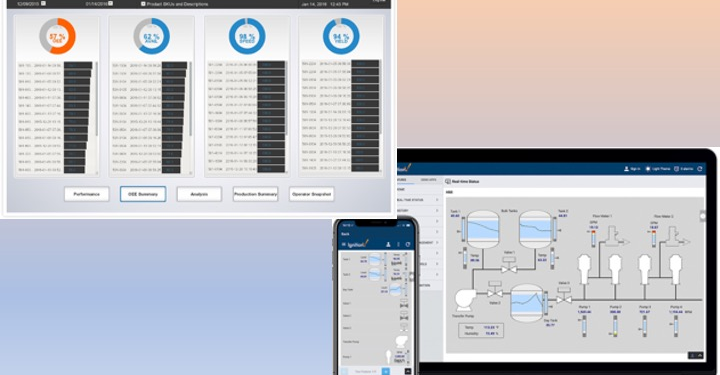
Task: Click the OEE list vertical scrollbar
Action: click(96, 99)
